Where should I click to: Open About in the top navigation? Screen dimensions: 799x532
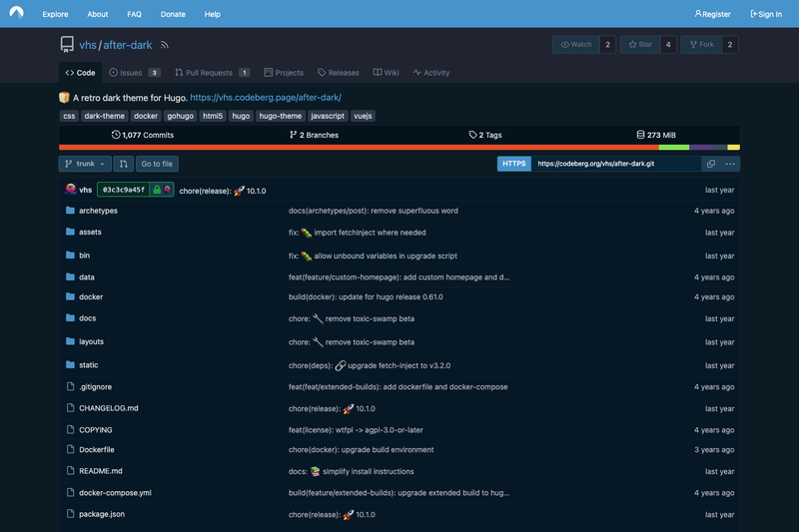(97, 14)
